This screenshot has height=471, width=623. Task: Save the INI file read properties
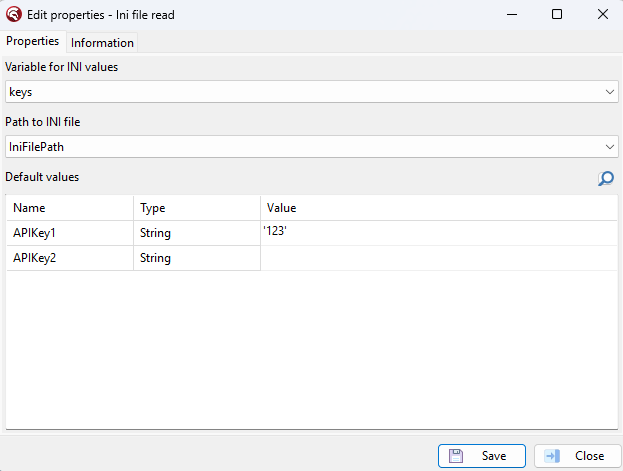point(482,456)
